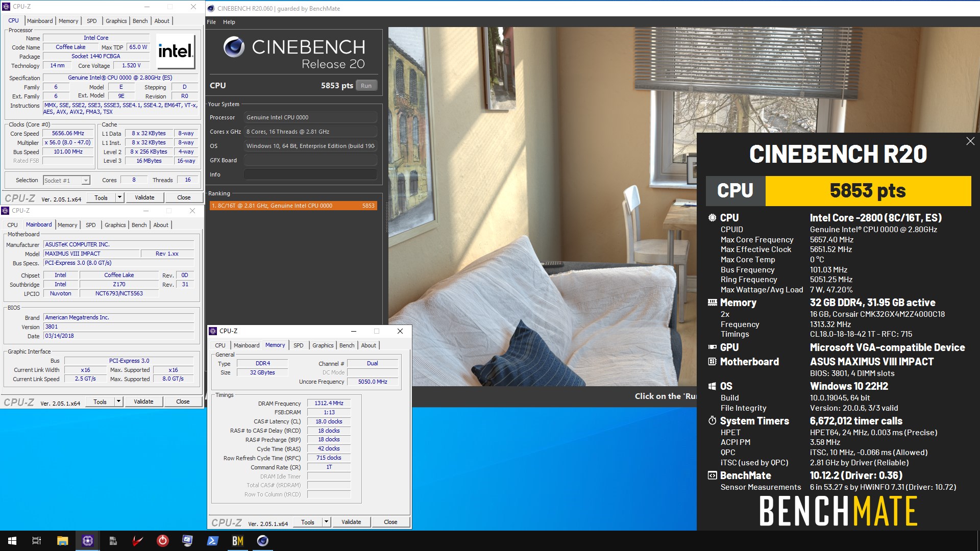Open BenchMate via the BM taskbar icon
This screenshot has height=551, width=980.
[x=237, y=541]
